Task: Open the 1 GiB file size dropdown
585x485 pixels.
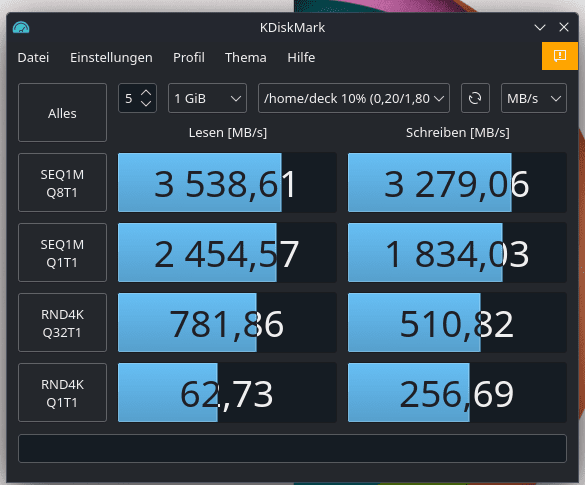Action: pos(207,98)
